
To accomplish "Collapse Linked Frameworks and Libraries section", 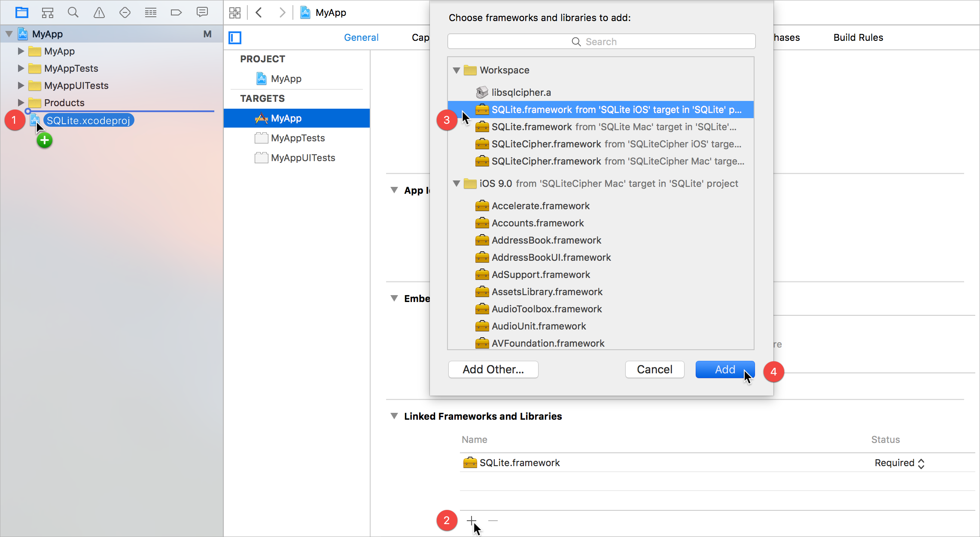I will [x=394, y=416].
